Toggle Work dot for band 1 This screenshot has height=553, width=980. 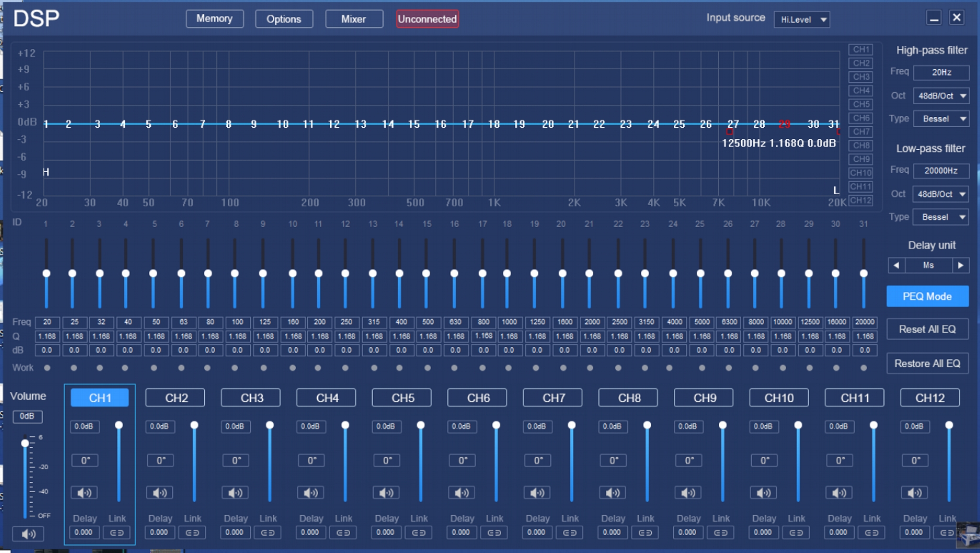[x=47, y=368]
